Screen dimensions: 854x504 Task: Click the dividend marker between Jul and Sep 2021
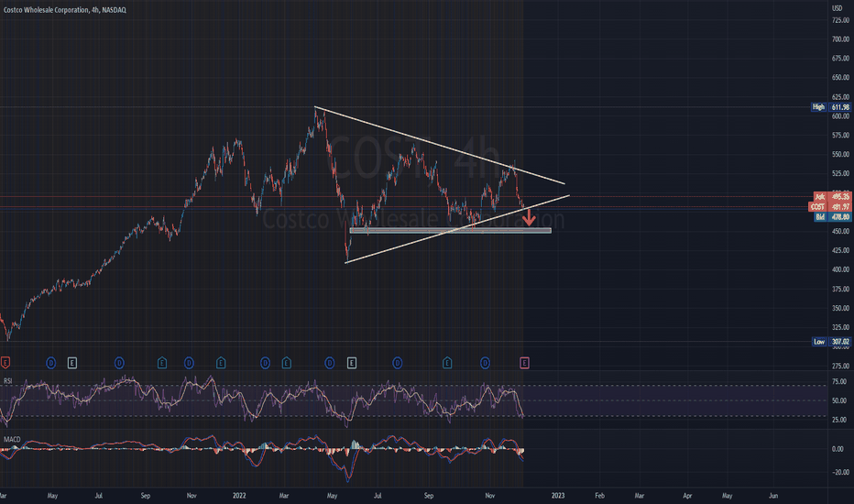[119, 363]
